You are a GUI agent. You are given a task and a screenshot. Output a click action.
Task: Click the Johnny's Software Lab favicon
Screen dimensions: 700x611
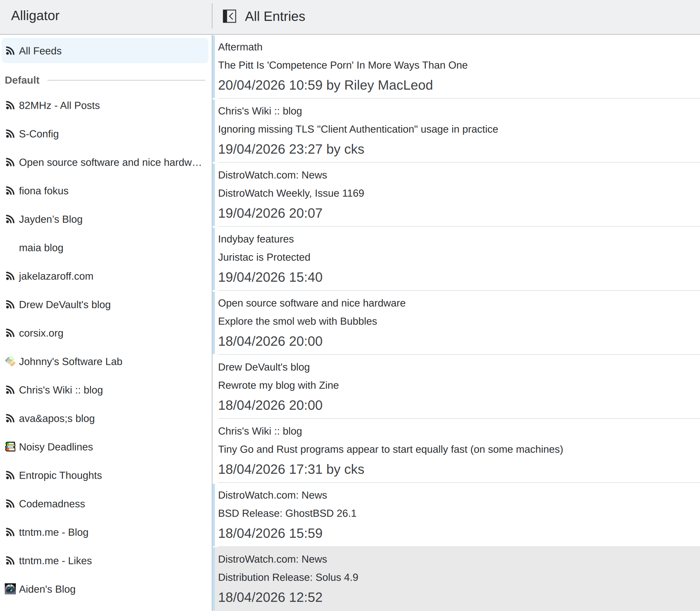[10, 362]
